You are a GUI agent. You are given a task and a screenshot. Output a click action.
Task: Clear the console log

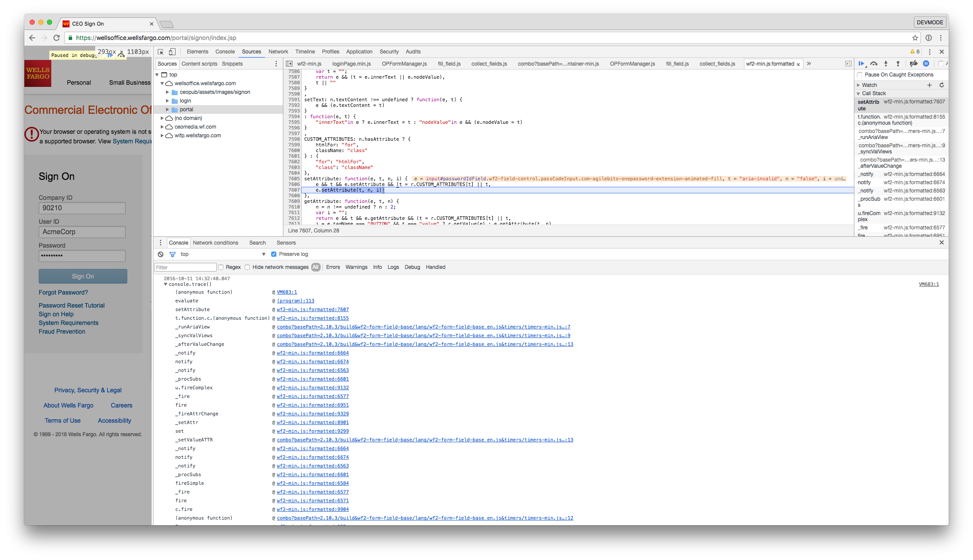pos(160,255)
